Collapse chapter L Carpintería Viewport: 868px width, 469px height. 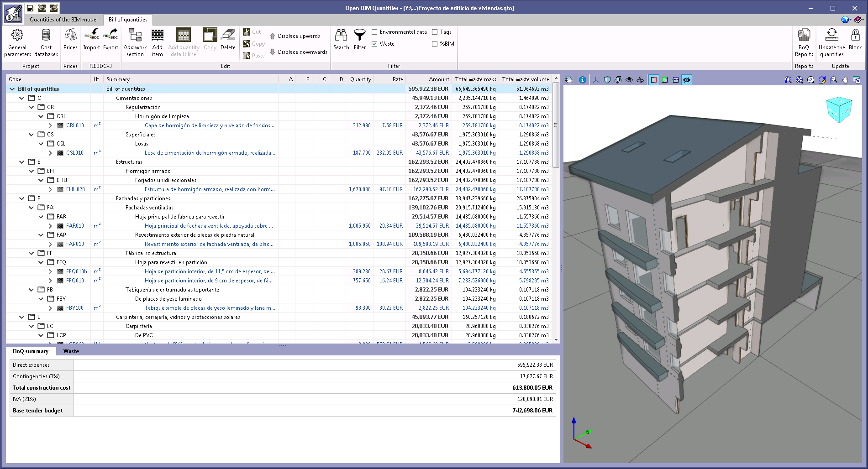pos(21,317)
